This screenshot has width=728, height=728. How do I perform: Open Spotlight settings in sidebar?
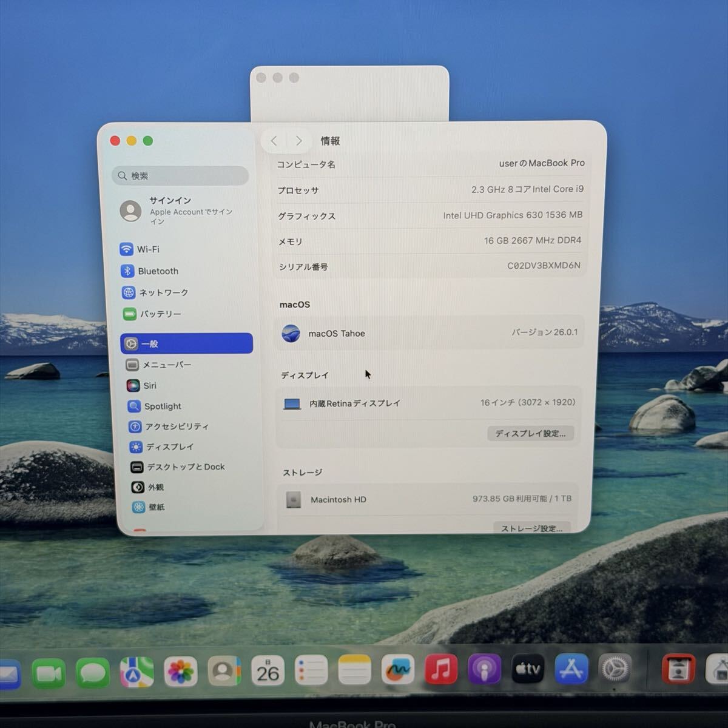pos(155,406)
